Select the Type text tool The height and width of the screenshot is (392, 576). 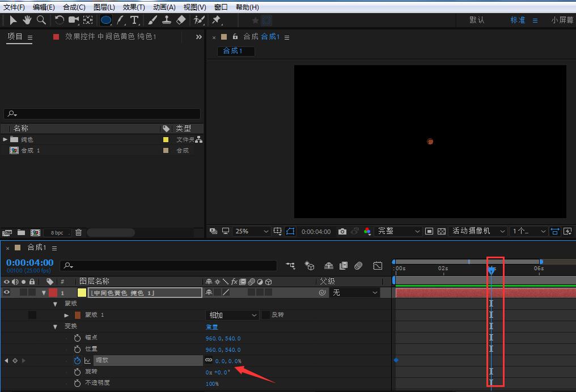pyautogui.click(x=134, y=20)
